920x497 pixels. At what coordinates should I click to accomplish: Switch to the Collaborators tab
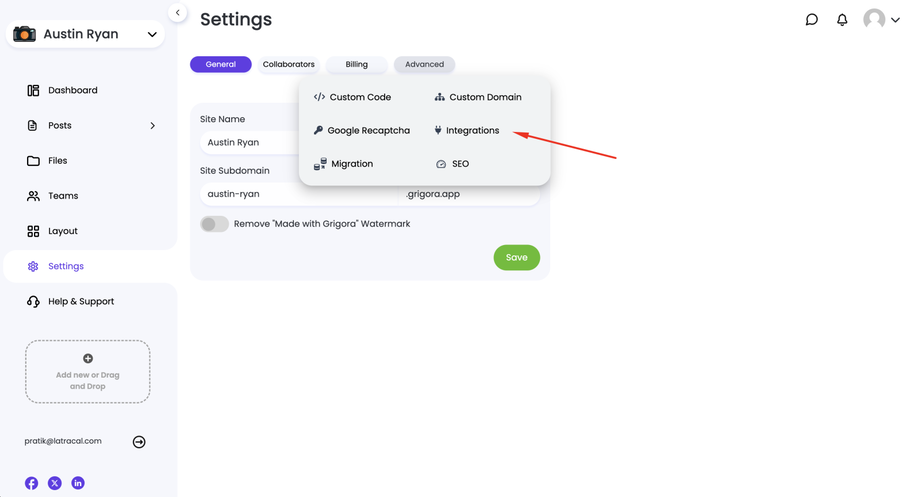pos(289,65)
